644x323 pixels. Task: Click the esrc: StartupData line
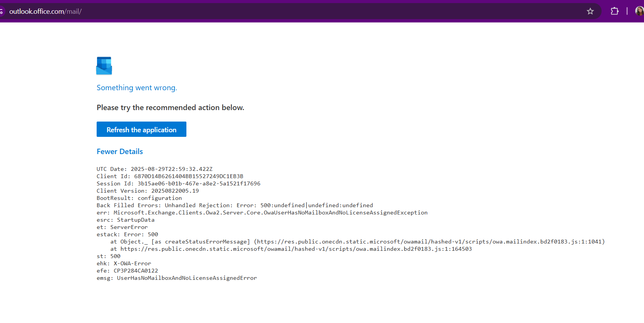point(126,220)
